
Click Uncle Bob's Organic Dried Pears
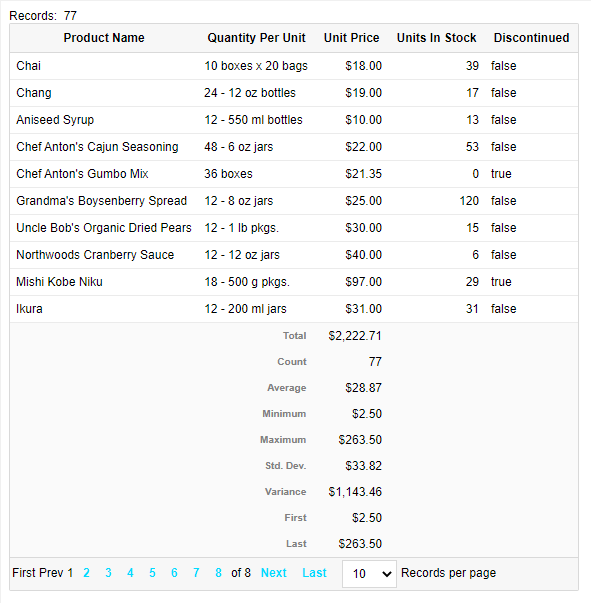(x=104, y=228)
